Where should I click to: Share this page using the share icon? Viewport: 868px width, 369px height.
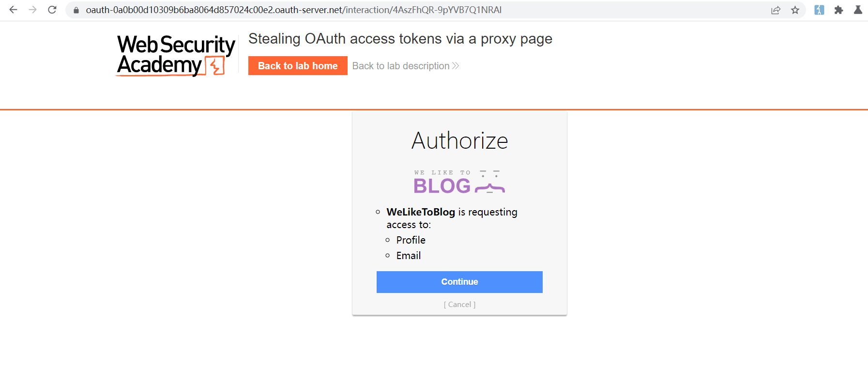(776, 10)
